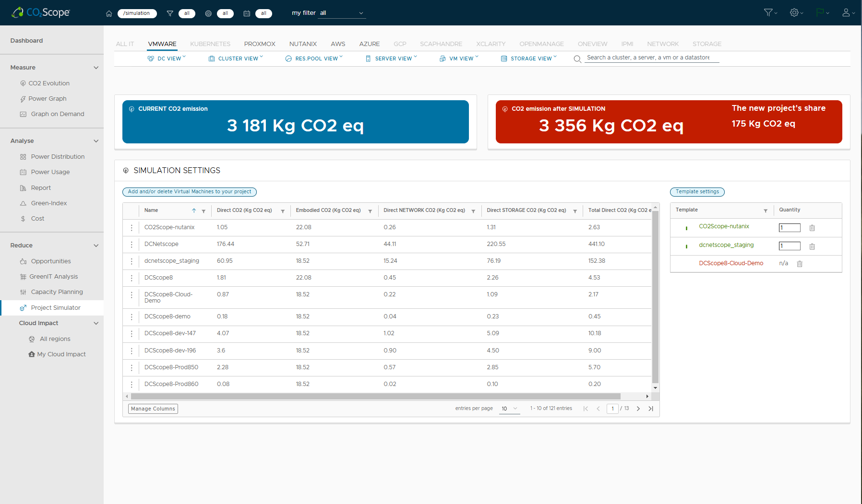862x504 pixels.
Task: Open the filter funnel menu at top right
Action: (770, 12)
